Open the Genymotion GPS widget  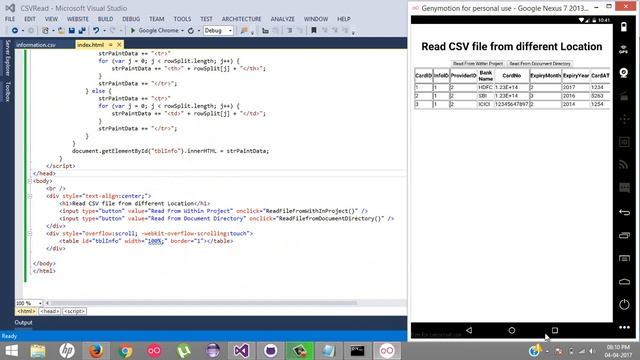point(624,50)
